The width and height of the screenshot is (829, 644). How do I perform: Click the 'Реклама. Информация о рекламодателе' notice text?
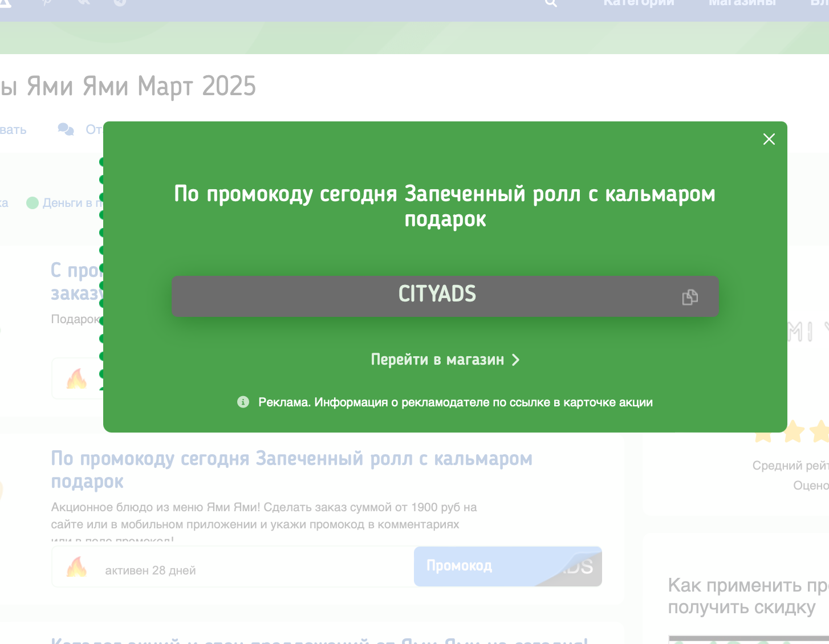click(455, 402)
